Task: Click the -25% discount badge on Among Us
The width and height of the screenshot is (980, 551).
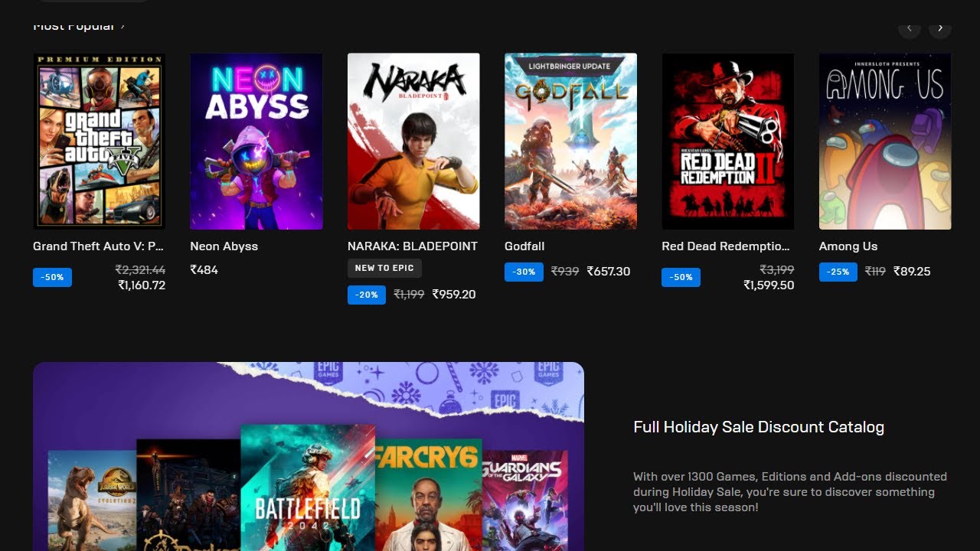Action: tap(838, 272)
